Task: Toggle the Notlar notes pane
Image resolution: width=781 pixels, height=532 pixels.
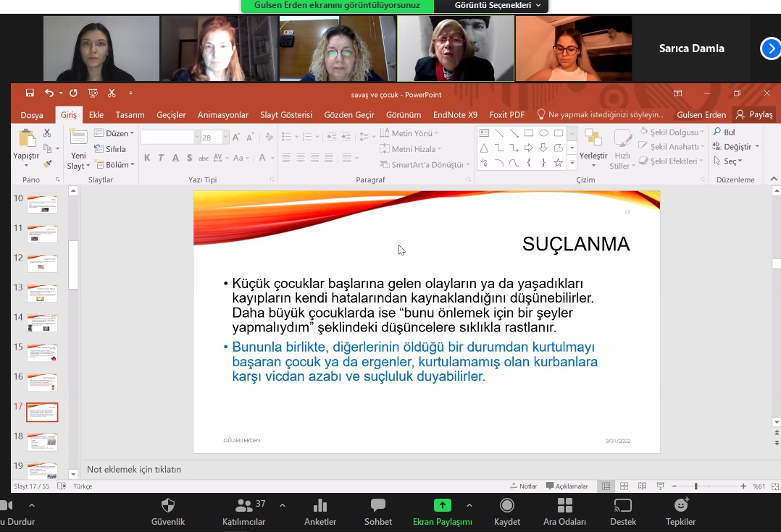Action: tap(523, 486)
